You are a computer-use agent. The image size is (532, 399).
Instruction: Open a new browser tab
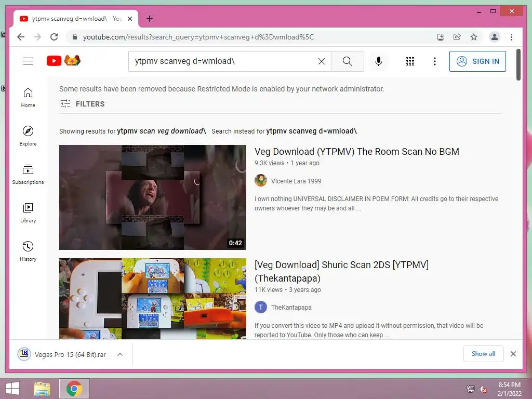click(149, 19)
